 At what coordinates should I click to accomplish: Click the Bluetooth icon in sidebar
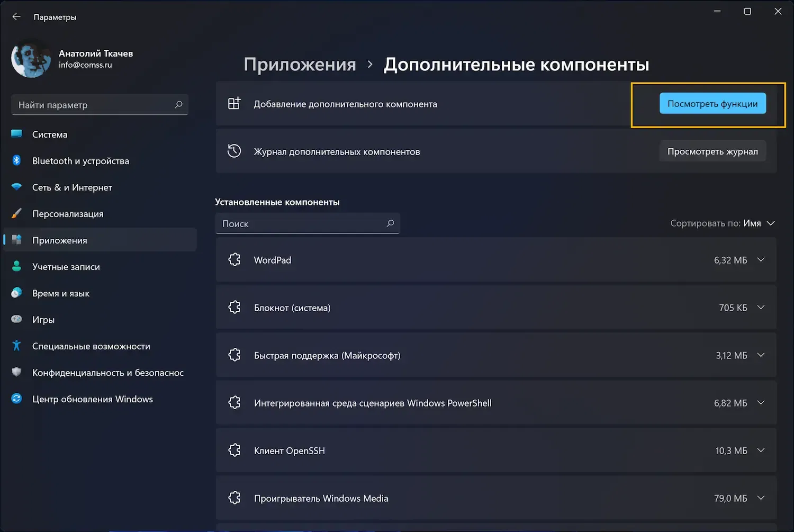pos(17,160)
